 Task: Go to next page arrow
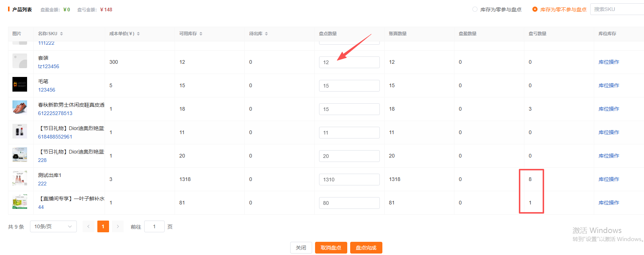point(117,226)
